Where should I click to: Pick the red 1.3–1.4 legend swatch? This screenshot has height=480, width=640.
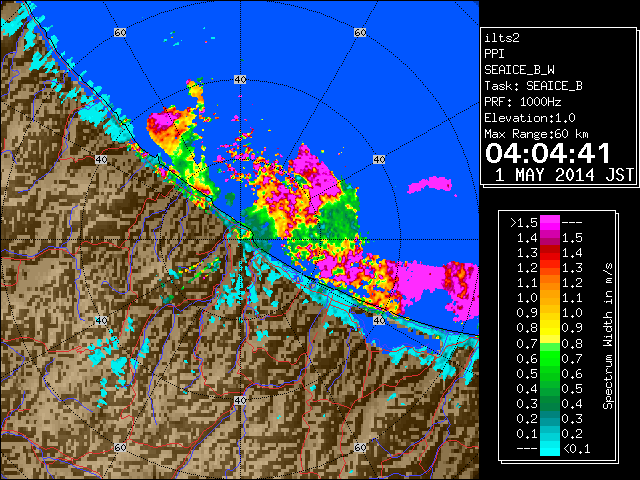550,253
